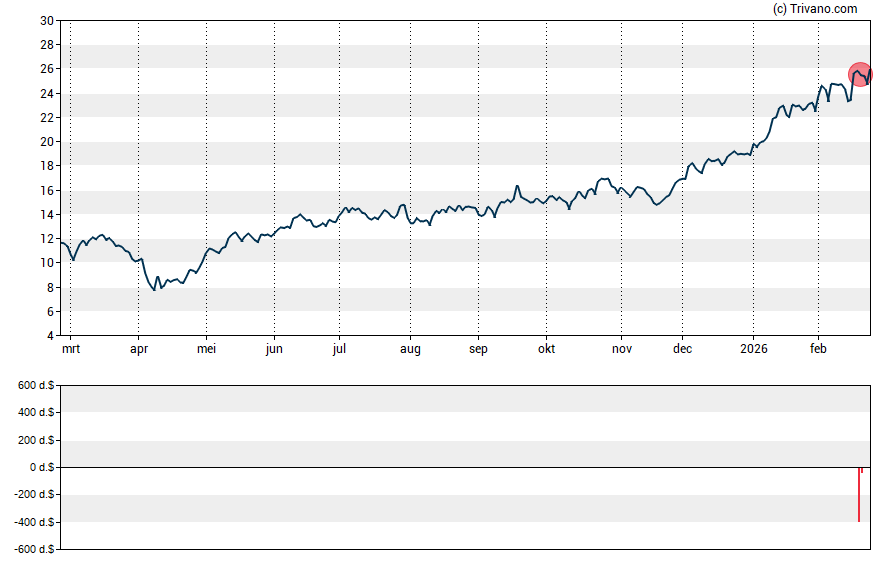
Task: Click the red circle marker on price line
Action: point(860,74)
